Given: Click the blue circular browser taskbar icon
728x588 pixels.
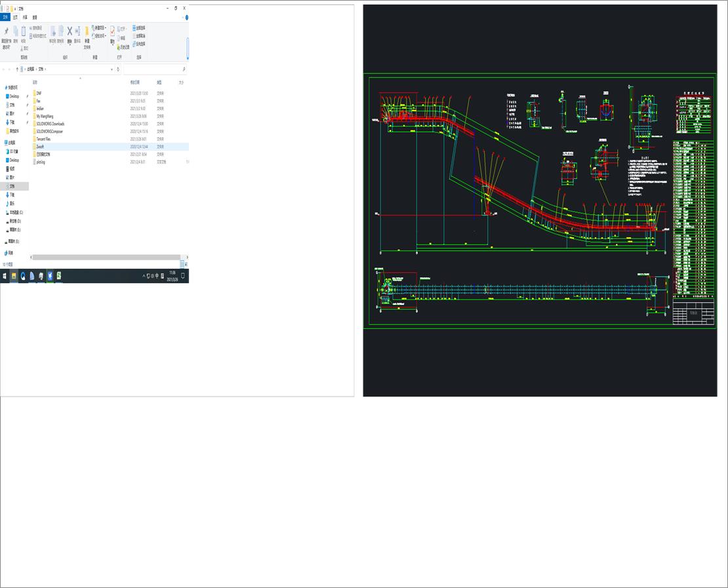Looking at the screenshot, I should 23,276.
